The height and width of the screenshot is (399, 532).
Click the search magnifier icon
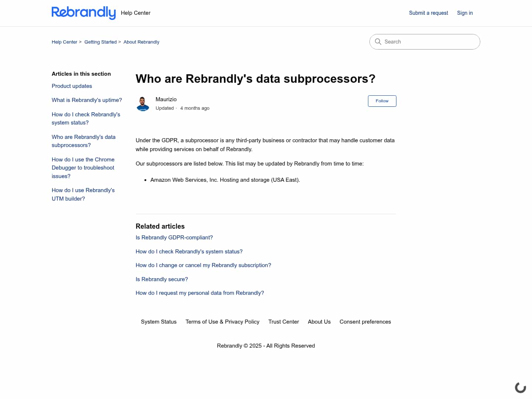[378, 42]
